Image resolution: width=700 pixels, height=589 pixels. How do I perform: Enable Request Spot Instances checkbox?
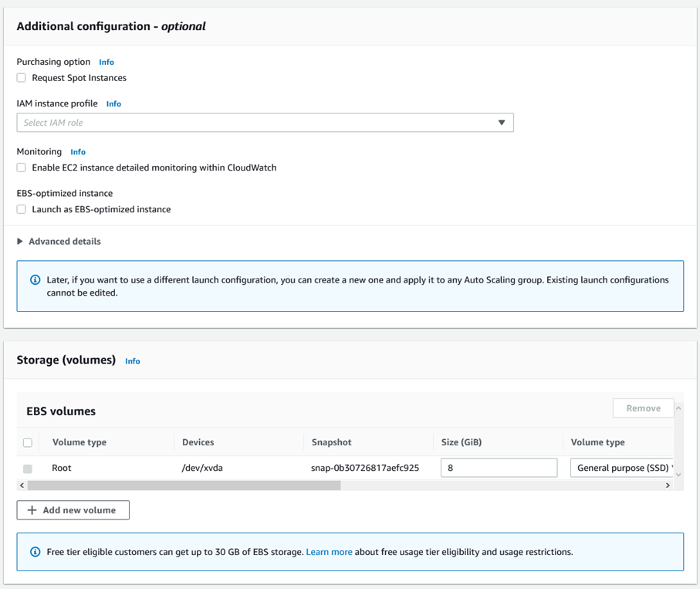pyautogui.click(x=22, y=78)
